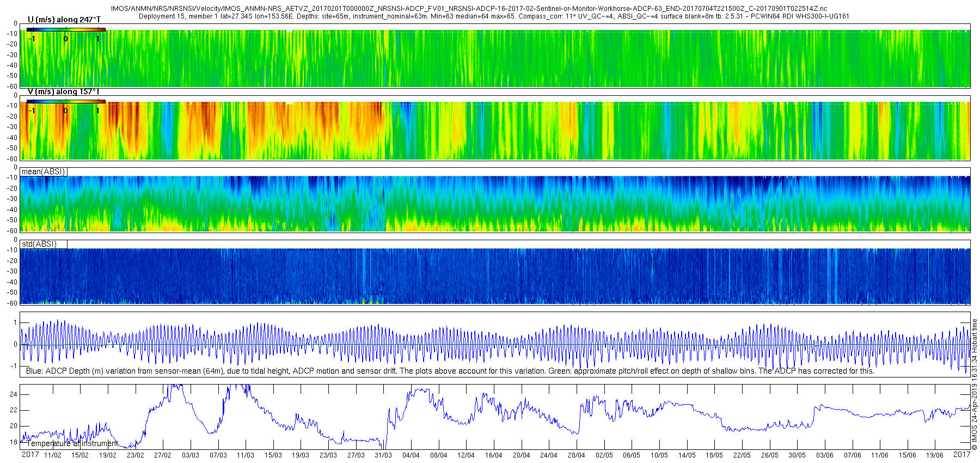Click the 04/04 date tick label
980x463 pixels.
tap(411, 455)
